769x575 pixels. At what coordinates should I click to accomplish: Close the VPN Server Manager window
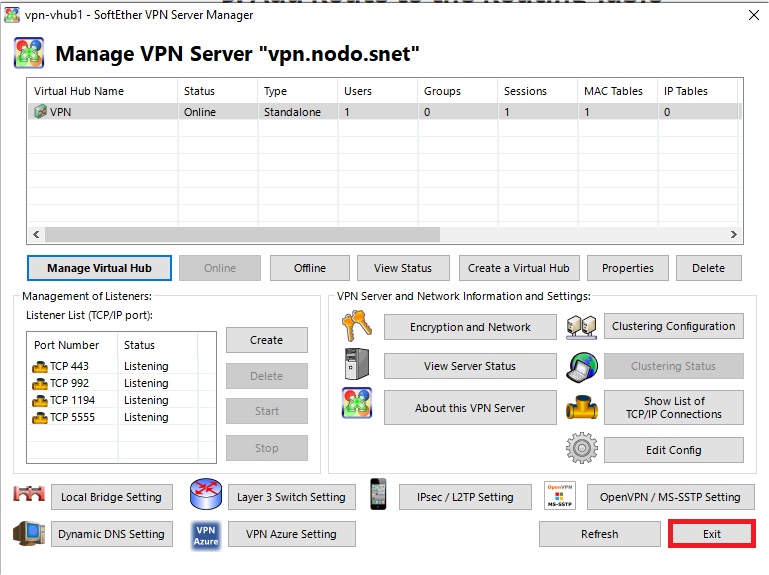[x=754, y=15]
